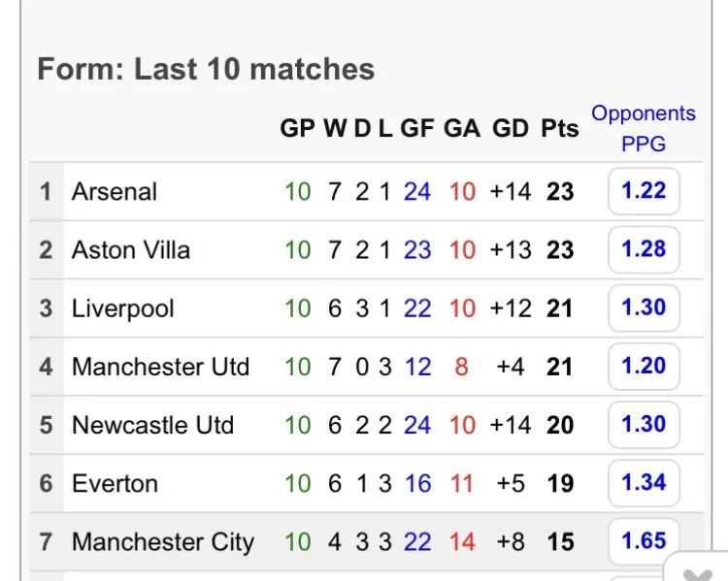Click Liverpool's 1.30 PPG button
Image resolution: width=728 pixels, height=581 pixels.
coord(644,307)
